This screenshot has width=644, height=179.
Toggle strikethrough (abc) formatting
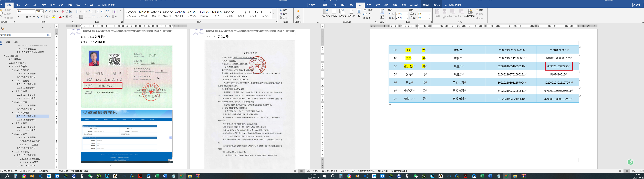pyautogui.click(x=34, y=17)
